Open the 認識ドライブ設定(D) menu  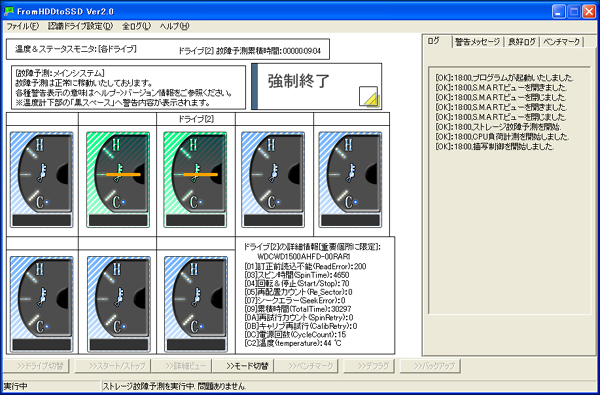pyautogui.click(x=81, y=26)
